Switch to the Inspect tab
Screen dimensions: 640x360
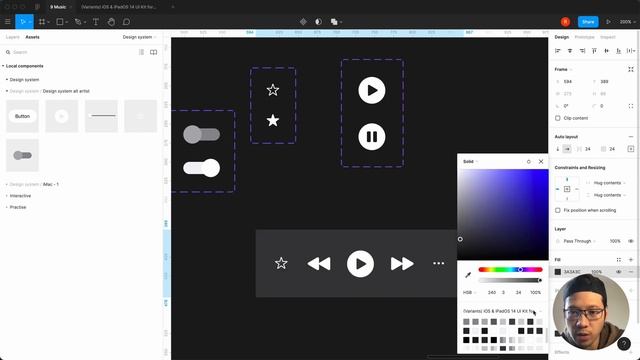607,37
